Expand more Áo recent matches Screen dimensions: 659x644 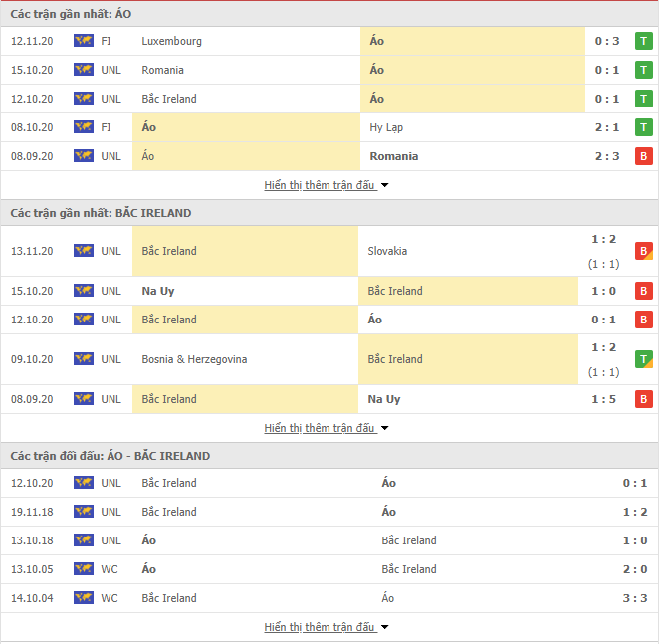[x=327, y=185]
